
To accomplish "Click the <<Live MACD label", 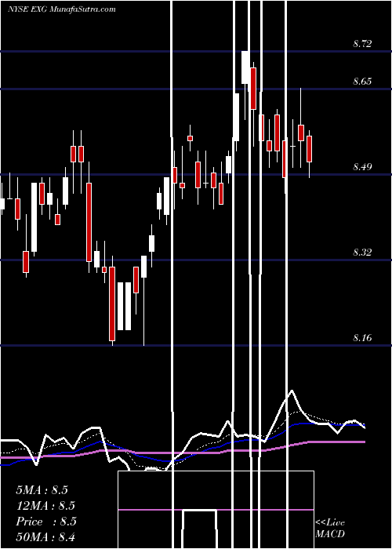I will [330, 529].
